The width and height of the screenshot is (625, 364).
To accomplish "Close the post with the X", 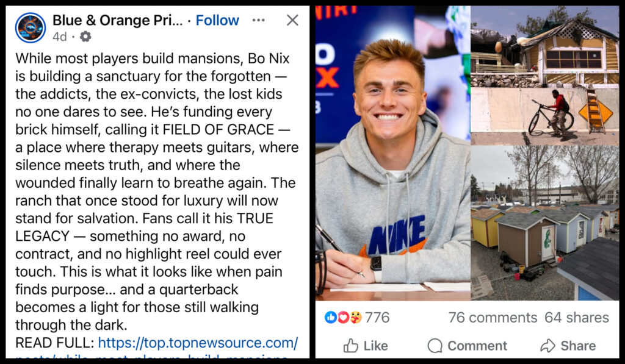I will pos(292,20).
